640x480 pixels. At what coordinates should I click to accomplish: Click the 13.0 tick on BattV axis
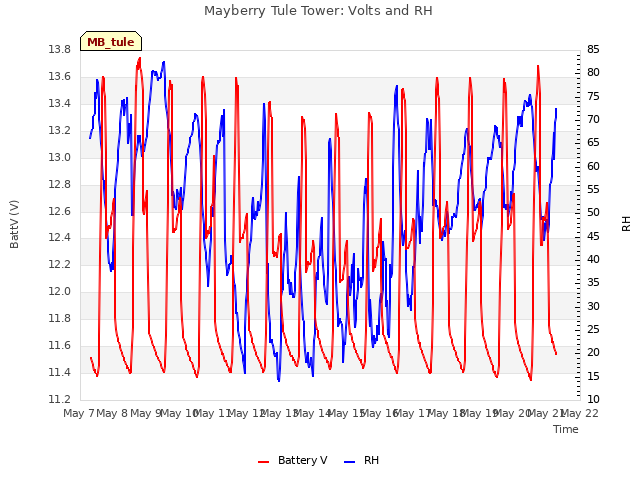coord(59,157)
